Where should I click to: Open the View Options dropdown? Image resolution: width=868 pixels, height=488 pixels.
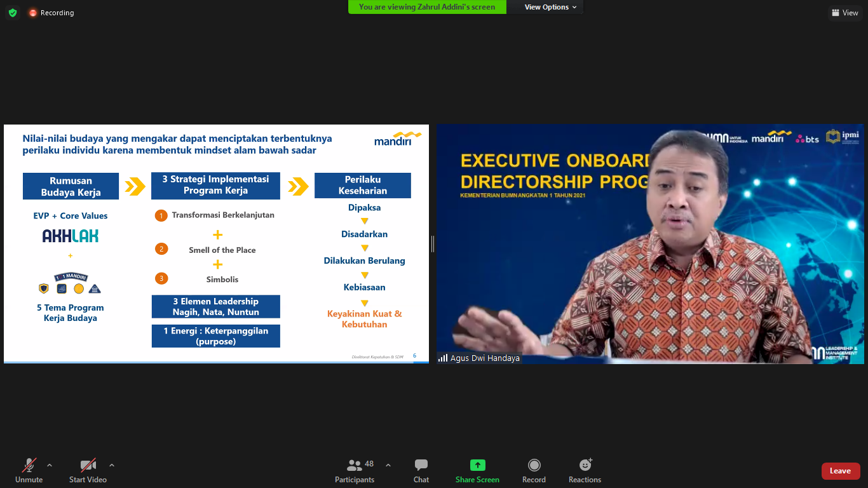coord(550,7)
